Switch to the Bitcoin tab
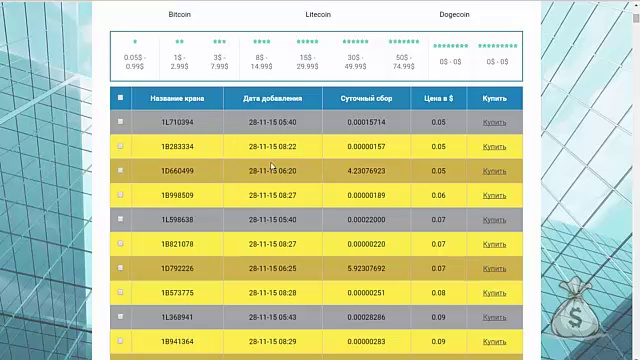 180,14
